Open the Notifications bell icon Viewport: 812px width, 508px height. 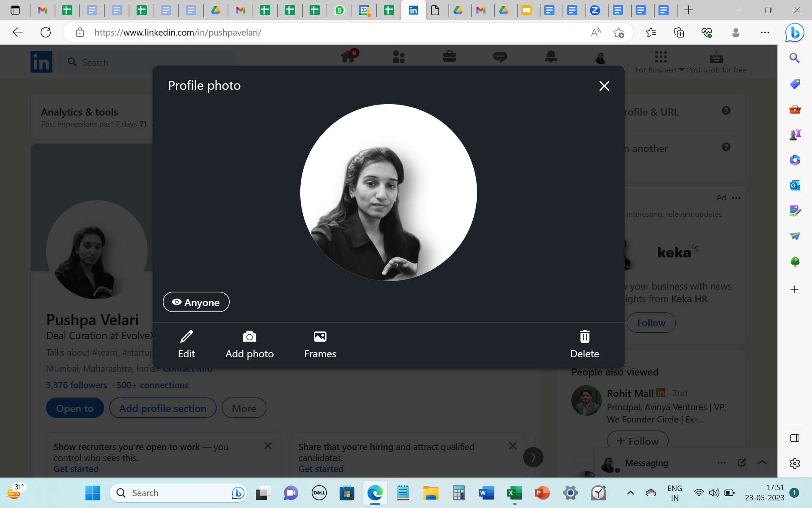pyautogui.click(x=551, y=57)
